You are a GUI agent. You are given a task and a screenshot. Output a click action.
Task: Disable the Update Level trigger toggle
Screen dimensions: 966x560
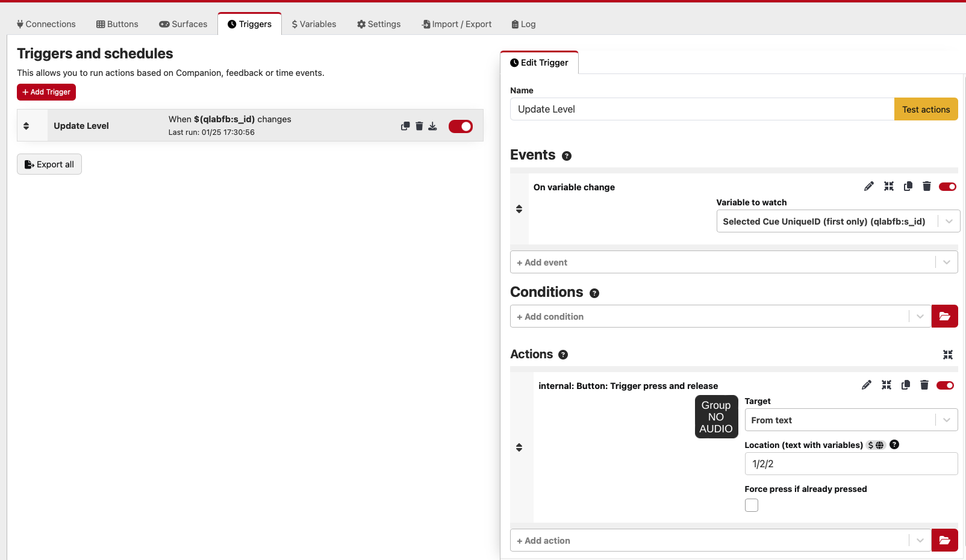(461, 126)
